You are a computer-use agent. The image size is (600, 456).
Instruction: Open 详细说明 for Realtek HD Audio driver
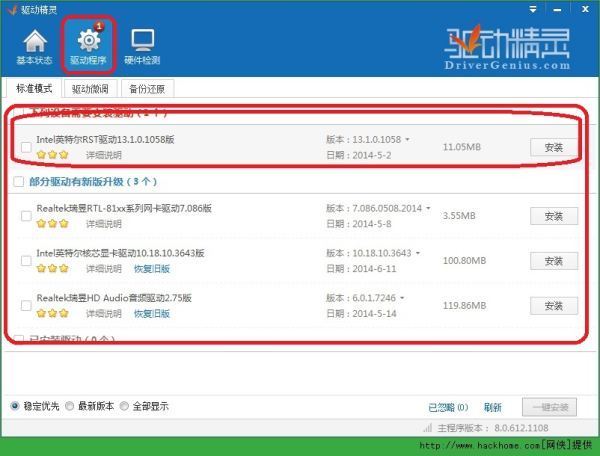point(104,314)
